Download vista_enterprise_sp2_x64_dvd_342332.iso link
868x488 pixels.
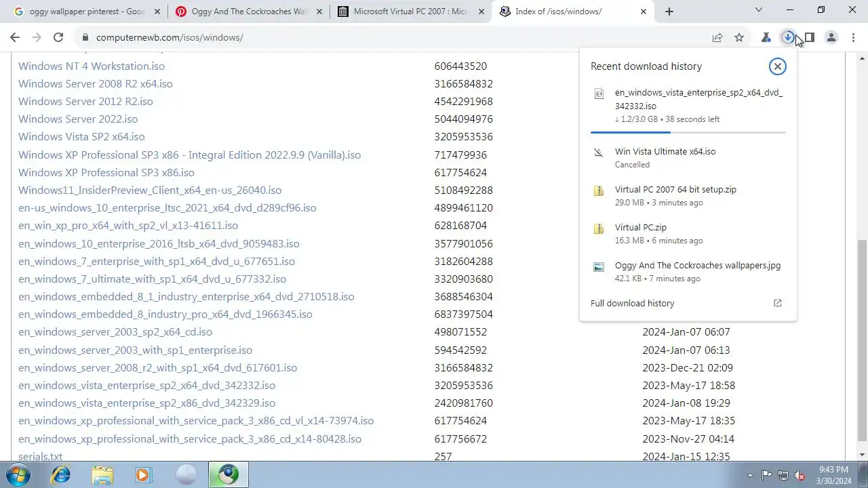(x=147, y=385)
